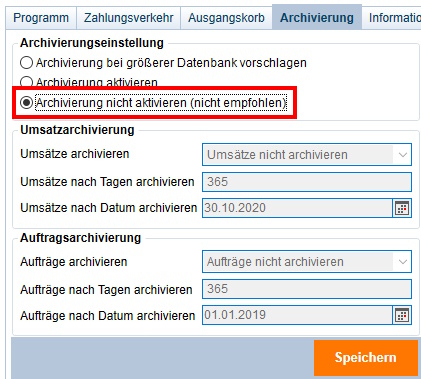Viewport: 421px width, 379px height.
Task: Click the Umsätze nach Datum archivieren label
Action: point(109,208)
